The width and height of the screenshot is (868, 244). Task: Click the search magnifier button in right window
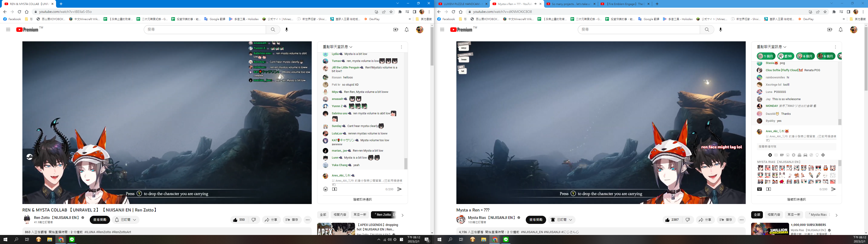click(707, 30)
